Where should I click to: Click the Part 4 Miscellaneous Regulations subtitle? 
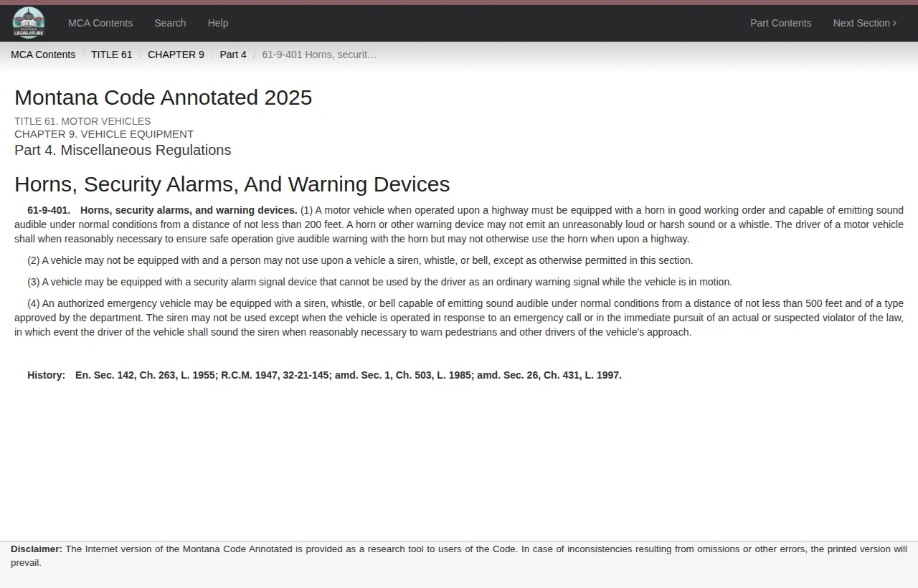[x=122, y=150]
